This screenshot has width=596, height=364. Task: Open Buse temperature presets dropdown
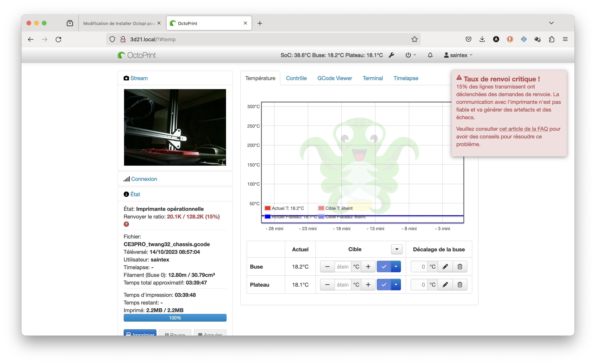point(396,266)
